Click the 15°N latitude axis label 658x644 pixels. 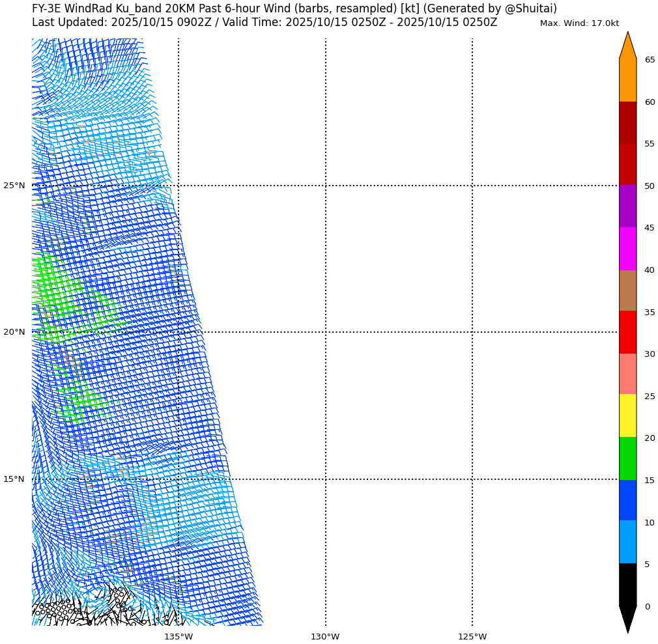(14, 479)
